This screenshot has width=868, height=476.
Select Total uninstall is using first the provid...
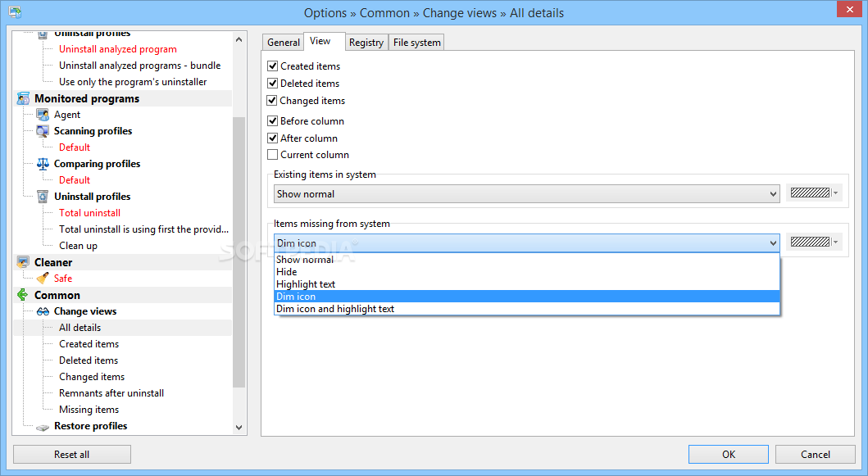[x=144, y=229]
